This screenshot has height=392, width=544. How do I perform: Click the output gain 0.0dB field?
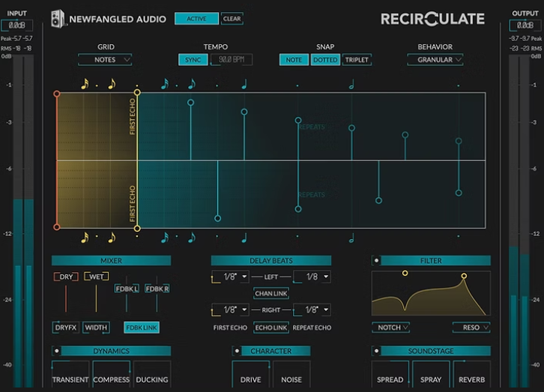pos(525,25)
